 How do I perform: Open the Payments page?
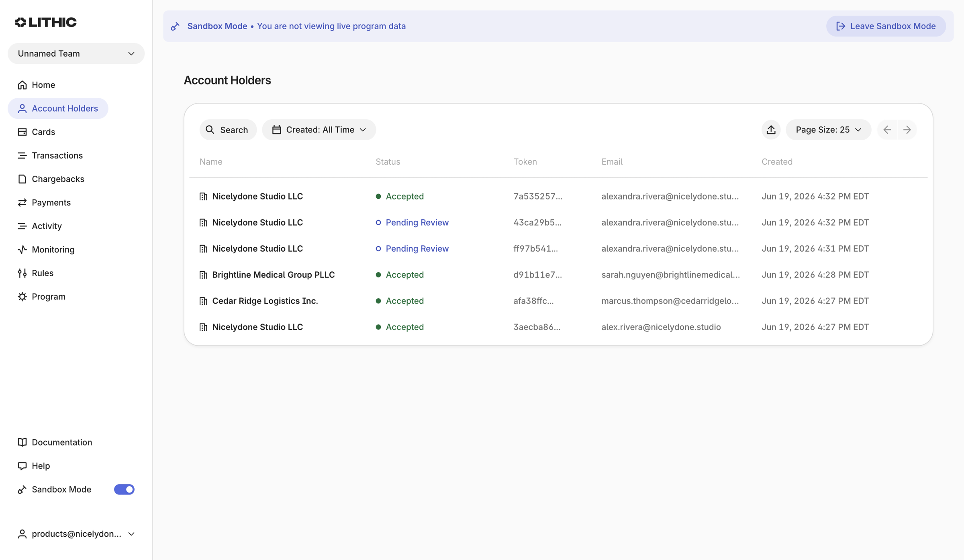coord(51,202)
